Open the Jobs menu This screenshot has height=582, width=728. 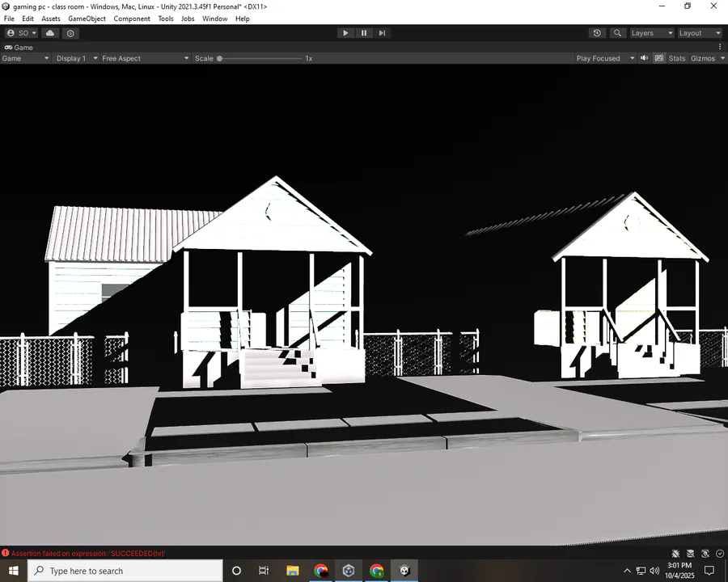pos(188,19)
